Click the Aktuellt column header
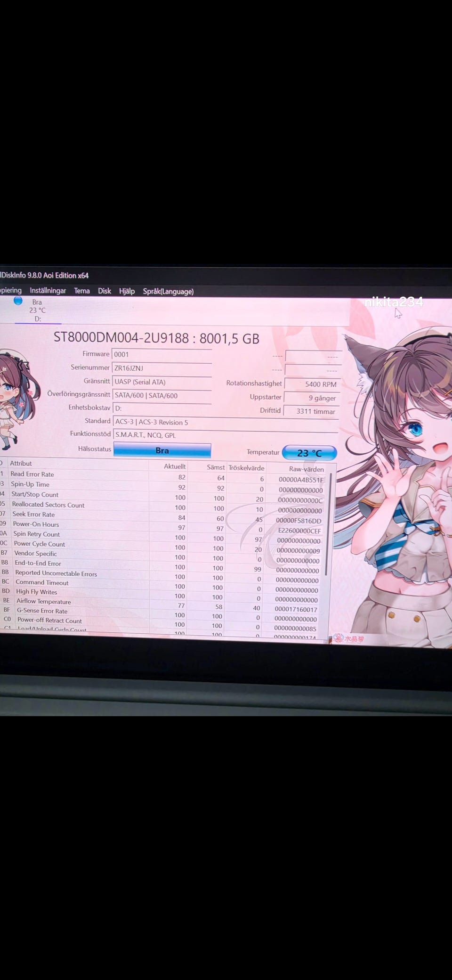This screenshot has height=980, width=452. (175, 466)
